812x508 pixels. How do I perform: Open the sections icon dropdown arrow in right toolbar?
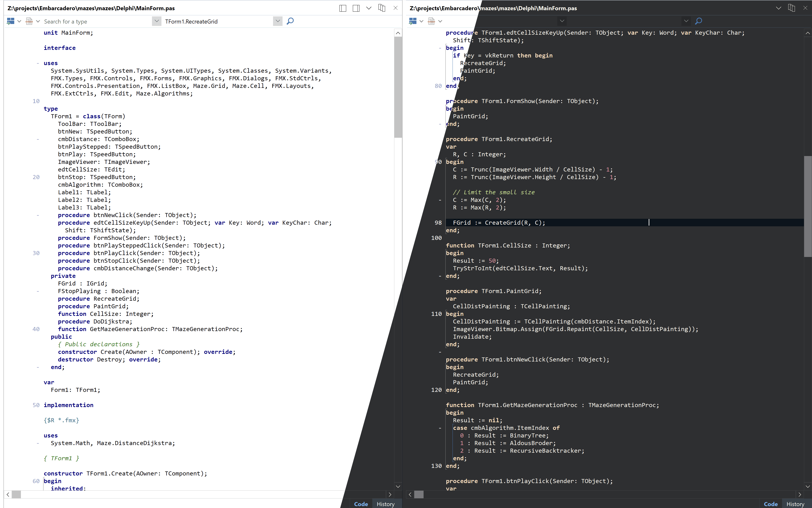click(x=421, y=21)
